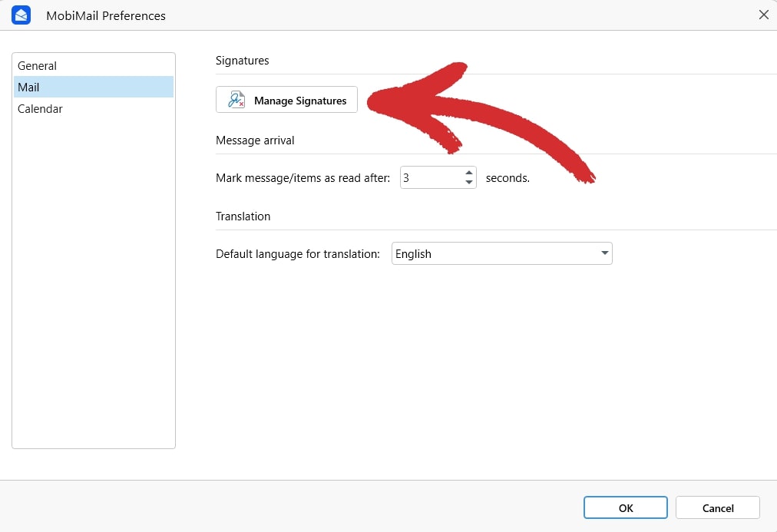Viewport: 777px width, 532px height.
Task: Click the Signatures section header
Action: (242, 60)
